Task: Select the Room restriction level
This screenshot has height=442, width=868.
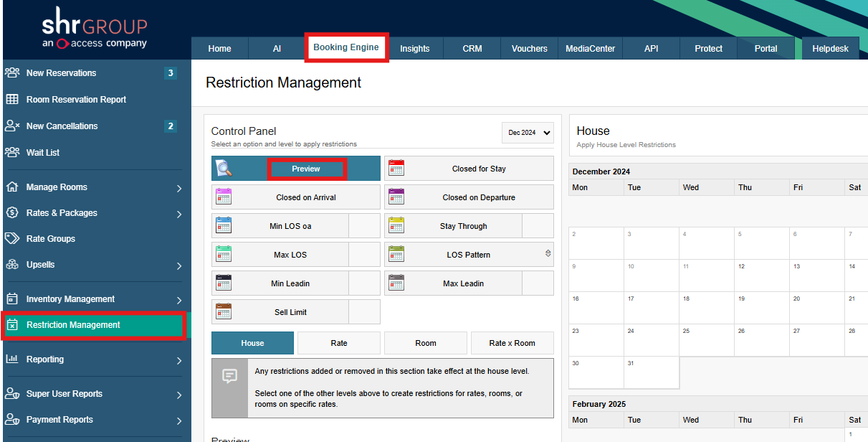Action: coord(426,343)
